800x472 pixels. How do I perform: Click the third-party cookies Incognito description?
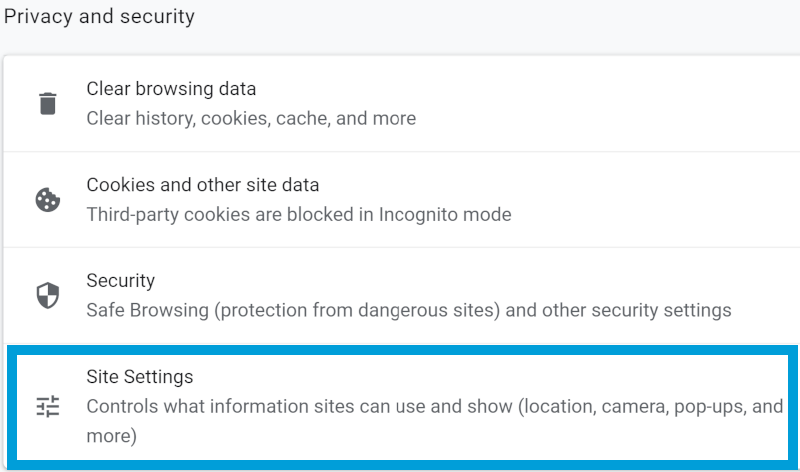(x=299, y=214)
